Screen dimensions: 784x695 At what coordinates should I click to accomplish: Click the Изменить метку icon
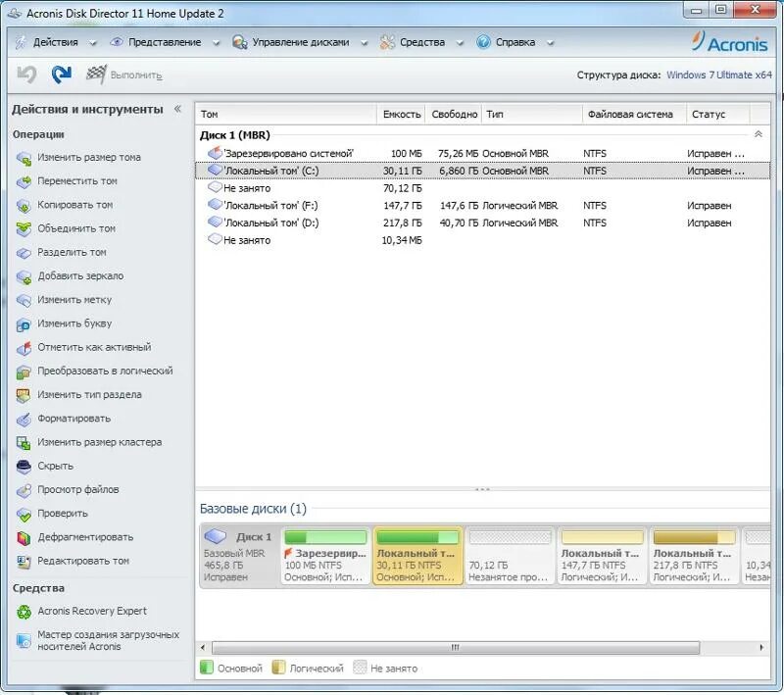(24, 301)
